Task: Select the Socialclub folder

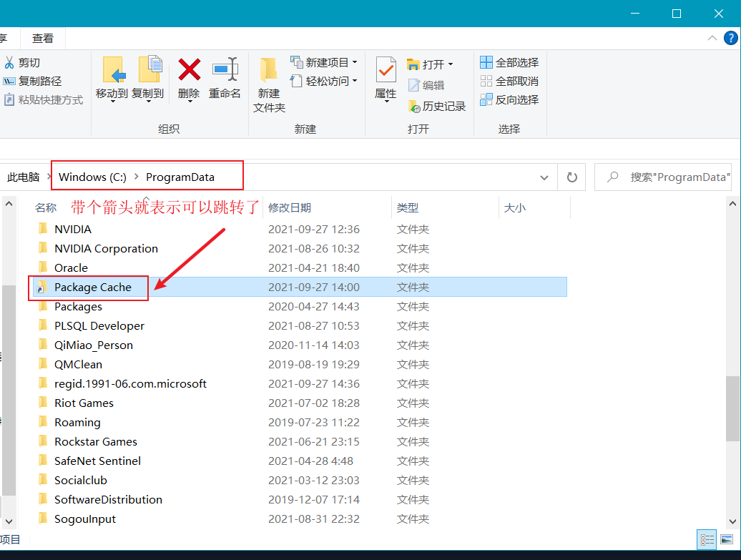Action: (x=81, y=481)
